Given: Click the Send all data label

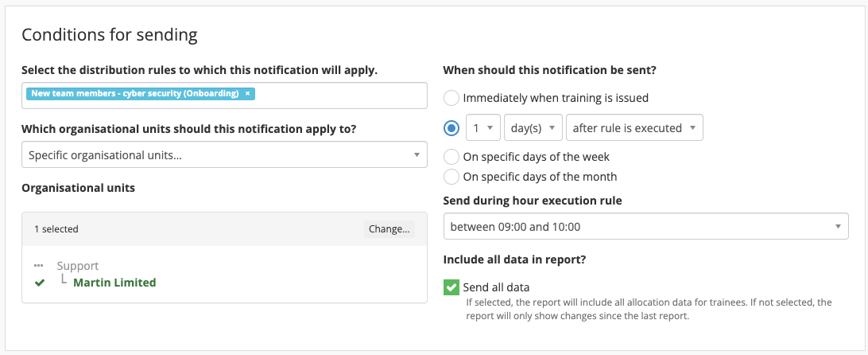Looking at the screenshot, I should coord(496,287).
